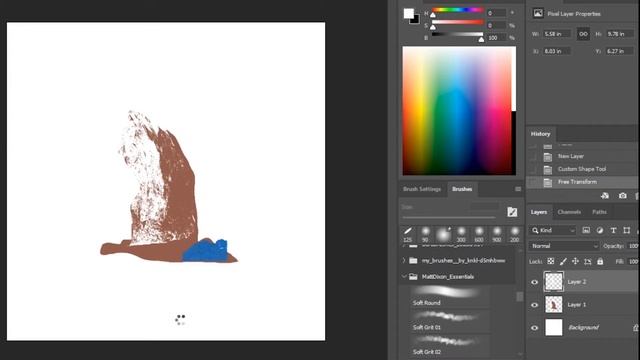Image resolution: width=640 pixels, height=360 pixels.
Task: Click the Pixel Layer Properties icon
Action: tap(538, 13)
